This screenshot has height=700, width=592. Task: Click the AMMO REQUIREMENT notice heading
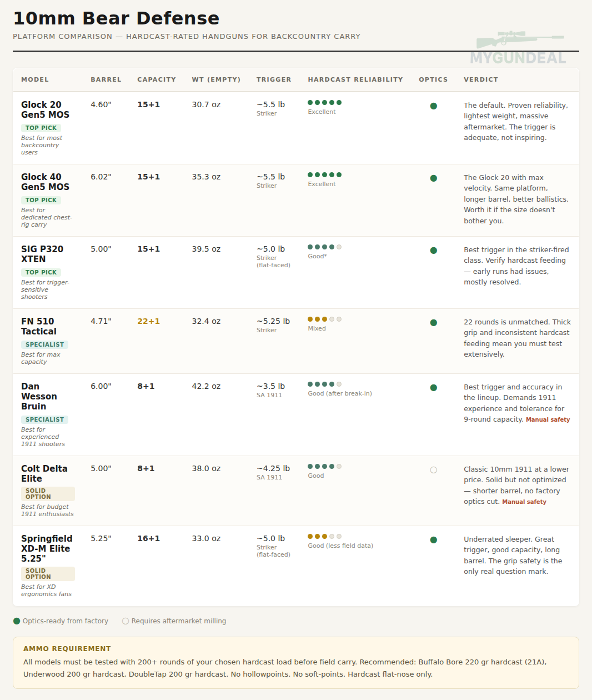click(x=67, y=649)
